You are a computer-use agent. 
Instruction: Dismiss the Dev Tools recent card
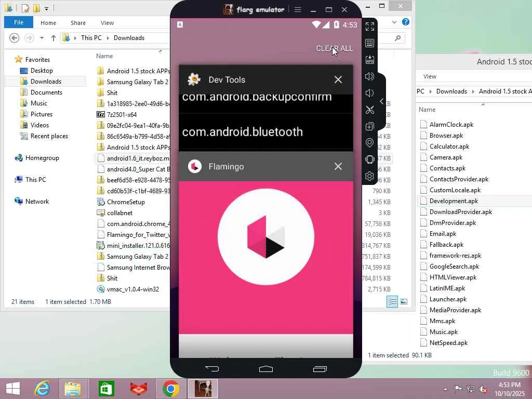tap(338, 79)
